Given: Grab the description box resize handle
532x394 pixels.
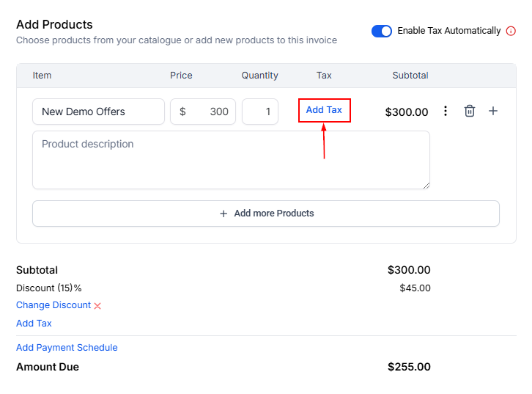Looking at the screenshot, I should click(x=426, y=186).
